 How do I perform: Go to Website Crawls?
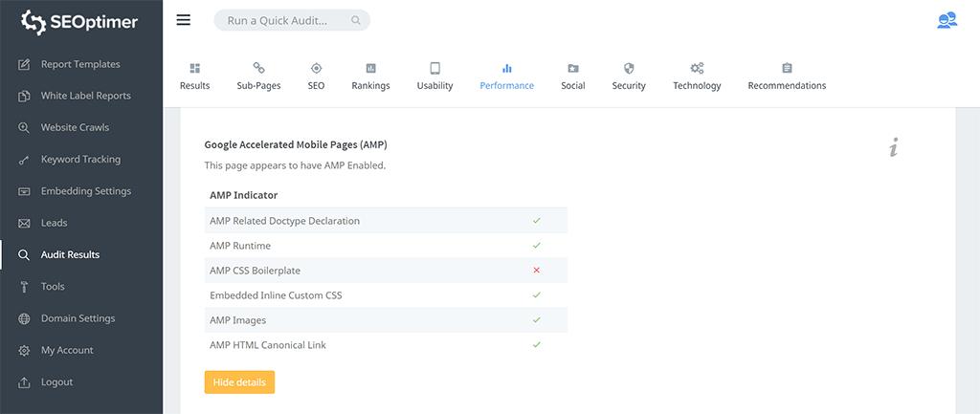point(75,127)
